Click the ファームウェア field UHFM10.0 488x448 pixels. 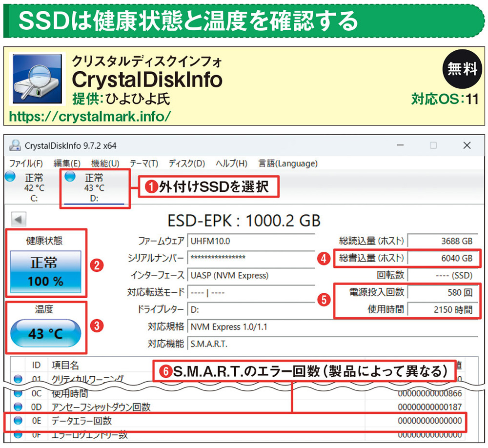pos(251,241)
